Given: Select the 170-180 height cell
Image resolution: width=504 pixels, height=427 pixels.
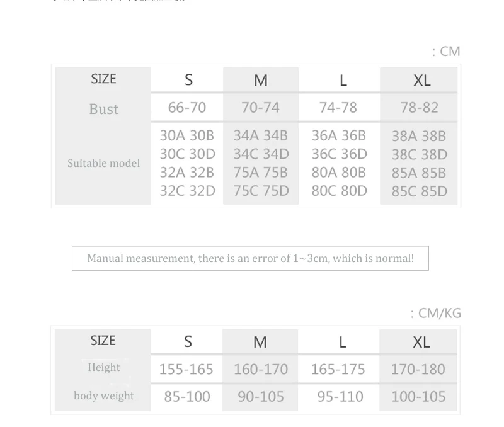Looking at the screenshot, I should click(418, 369).
